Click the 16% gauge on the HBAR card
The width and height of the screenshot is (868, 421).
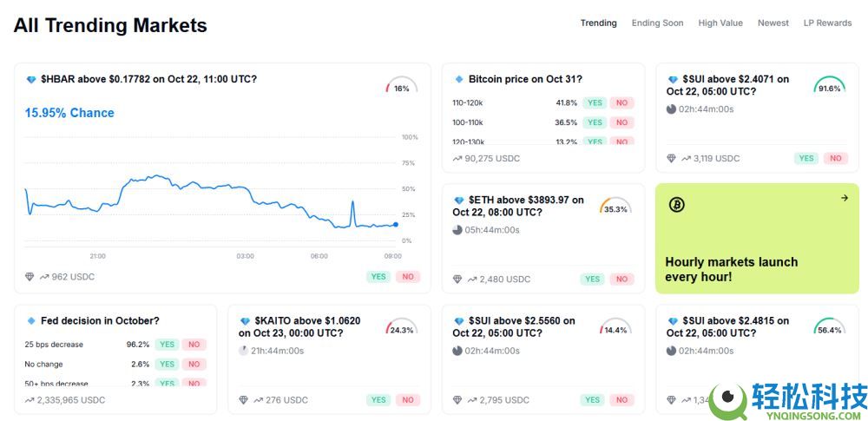tap(401, 87)
